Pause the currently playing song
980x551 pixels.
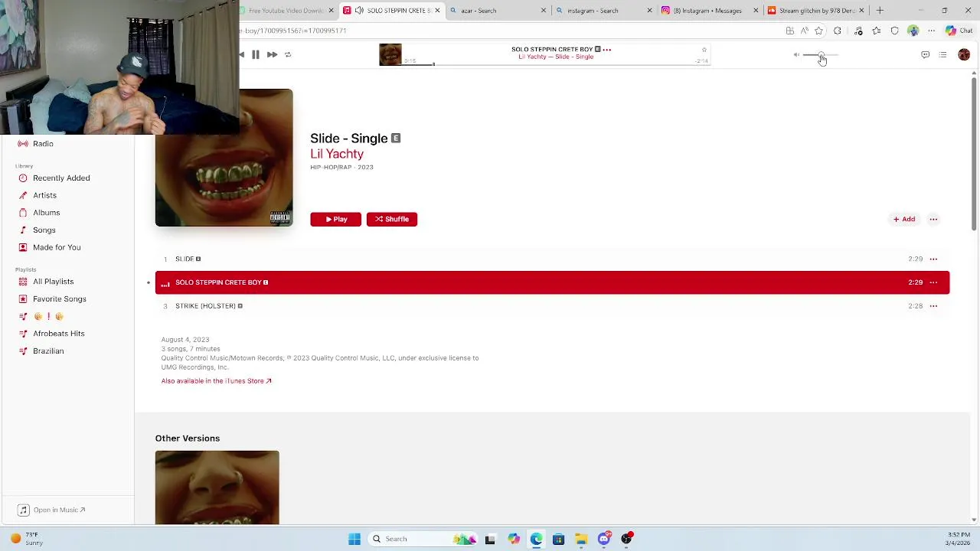[256, 54]
